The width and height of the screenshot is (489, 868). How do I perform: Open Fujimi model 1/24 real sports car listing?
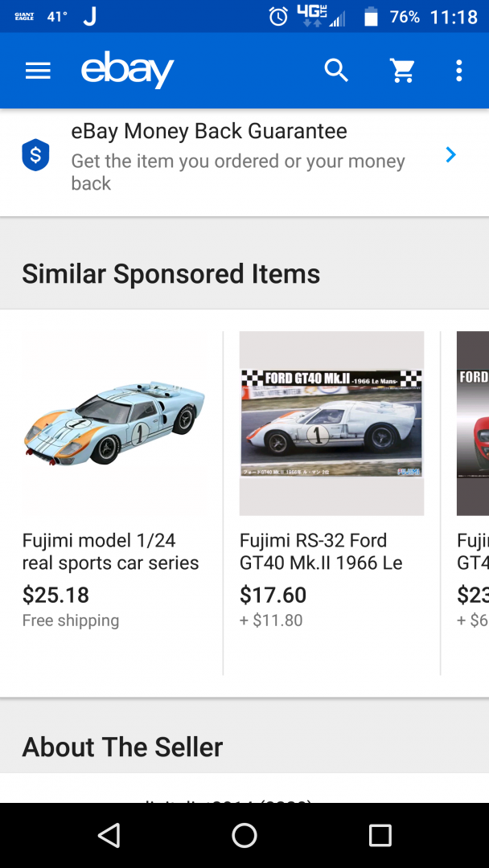(x=110, y=551)
